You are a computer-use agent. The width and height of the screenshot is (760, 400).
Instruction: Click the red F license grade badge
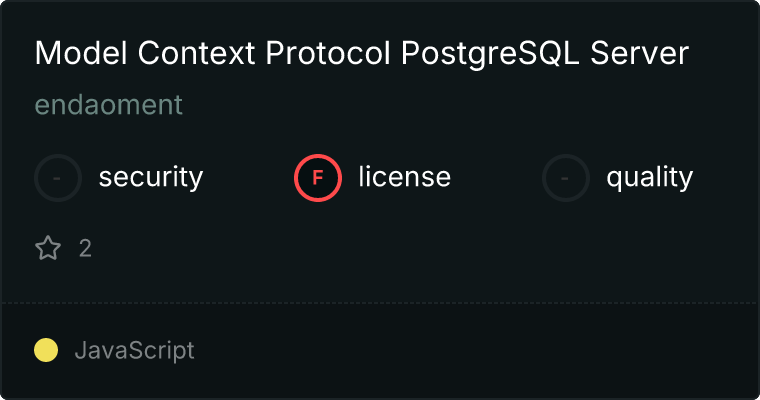318,178
